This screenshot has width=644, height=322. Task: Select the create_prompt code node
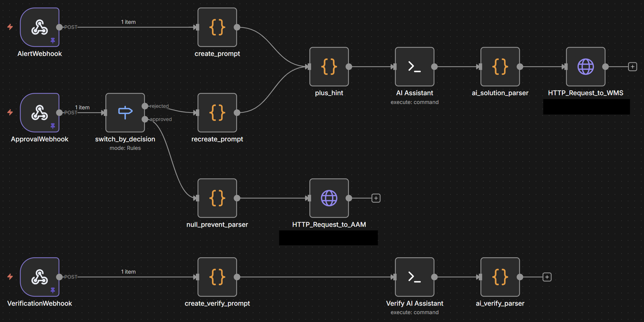(217, 27)
